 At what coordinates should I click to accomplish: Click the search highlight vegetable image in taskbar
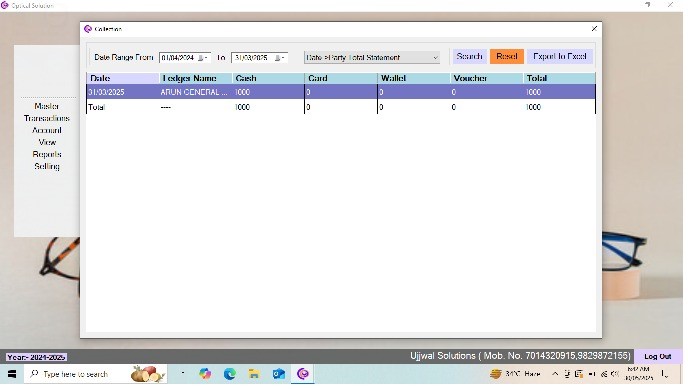147,374
